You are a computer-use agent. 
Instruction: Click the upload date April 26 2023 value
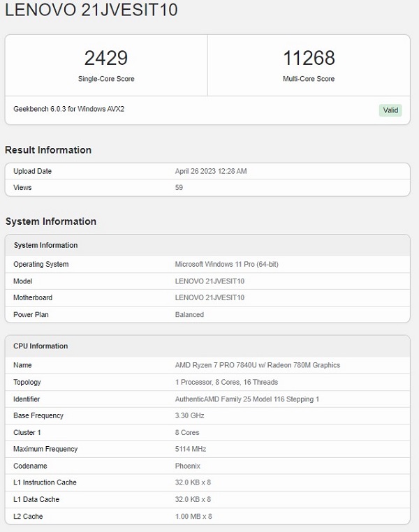(x=210, y=171)
